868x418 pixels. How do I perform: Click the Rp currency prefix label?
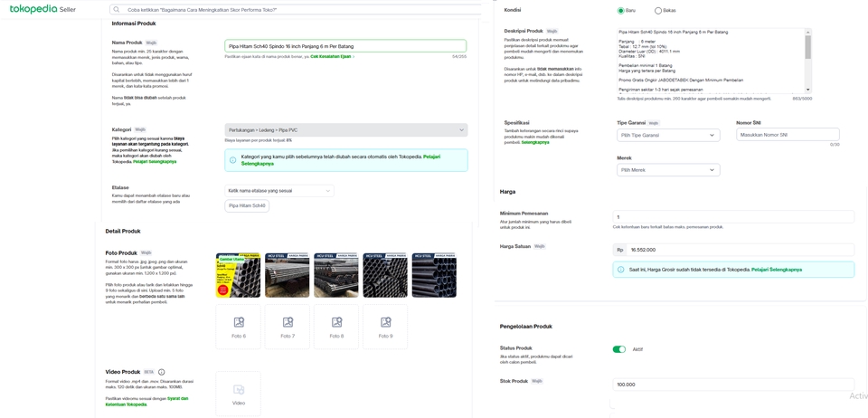point(619,250)
